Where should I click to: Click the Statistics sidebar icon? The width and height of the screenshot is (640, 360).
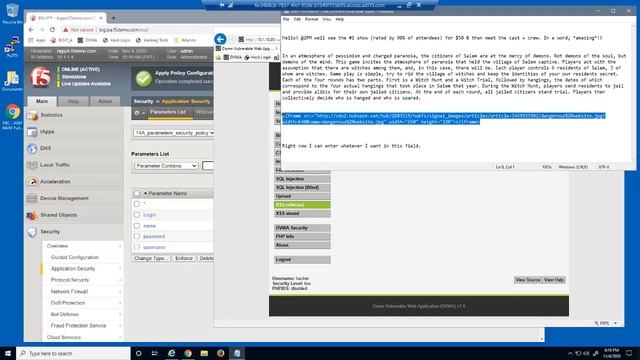point(32,116)
